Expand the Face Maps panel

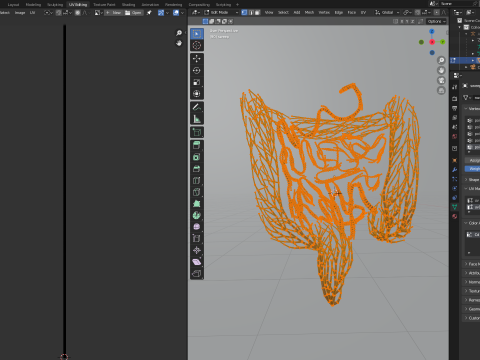pyautogui.click(x=472, y=264)
